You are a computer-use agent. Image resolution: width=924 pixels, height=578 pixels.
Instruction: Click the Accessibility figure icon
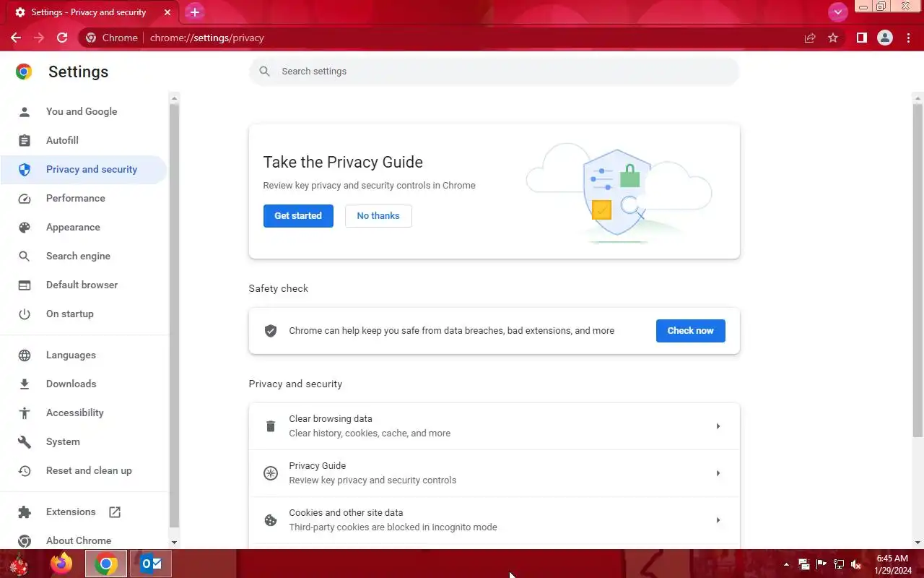pos(25,413)
